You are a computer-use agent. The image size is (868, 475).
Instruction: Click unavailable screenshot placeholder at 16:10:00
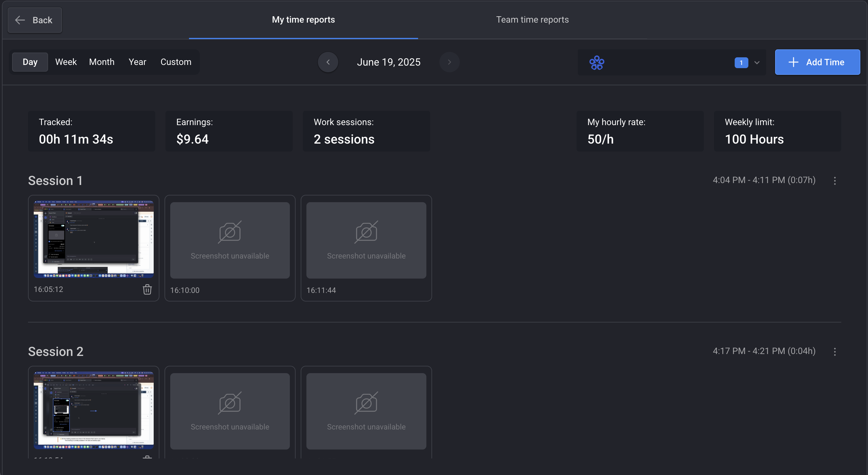coord(230,240)
